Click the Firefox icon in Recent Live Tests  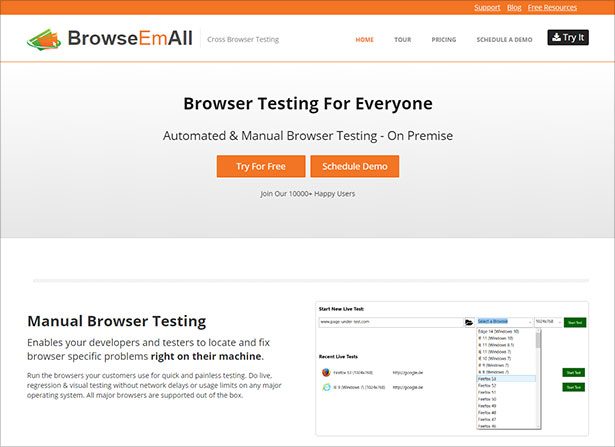coord(326,372)
